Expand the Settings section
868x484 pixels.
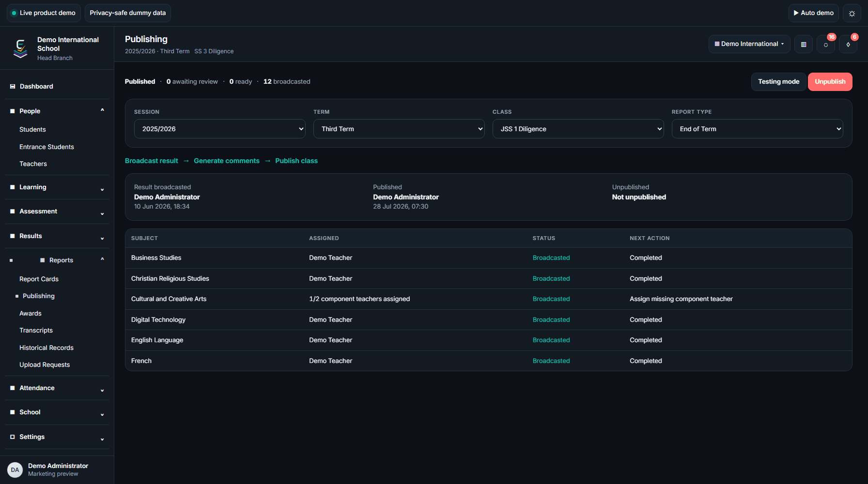click(57, 437)
